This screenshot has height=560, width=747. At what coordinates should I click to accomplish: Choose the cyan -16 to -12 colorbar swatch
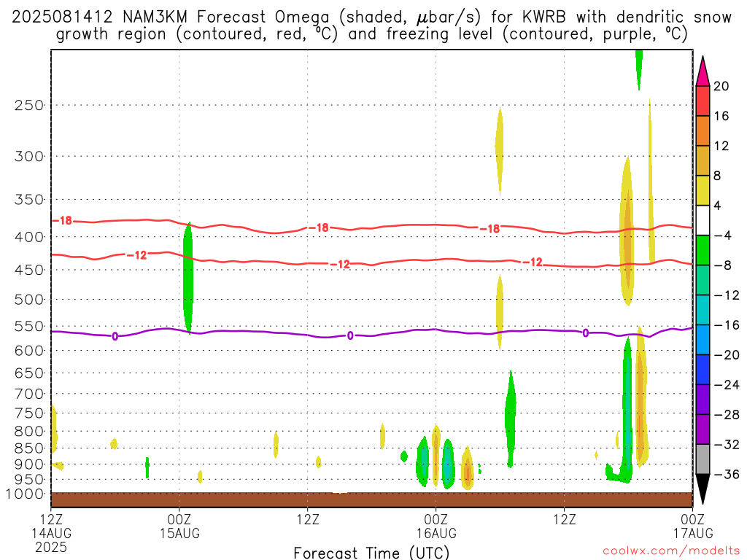703,310
